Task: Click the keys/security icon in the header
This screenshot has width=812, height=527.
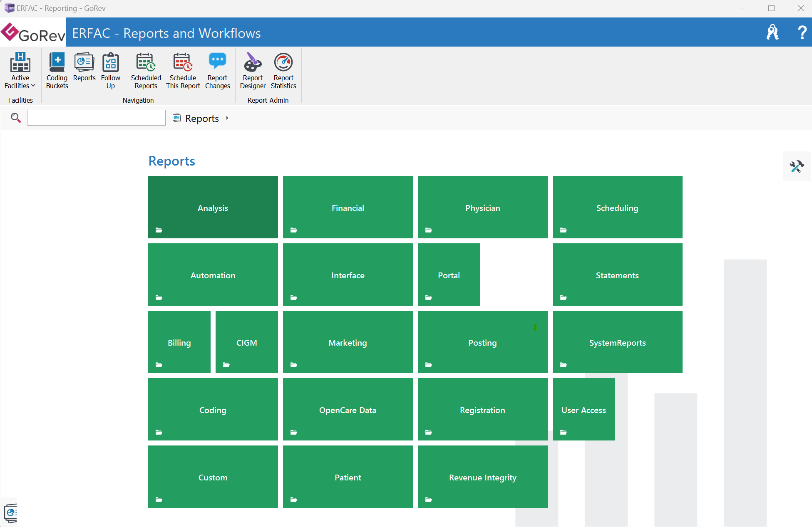Action: coord(772,32)
